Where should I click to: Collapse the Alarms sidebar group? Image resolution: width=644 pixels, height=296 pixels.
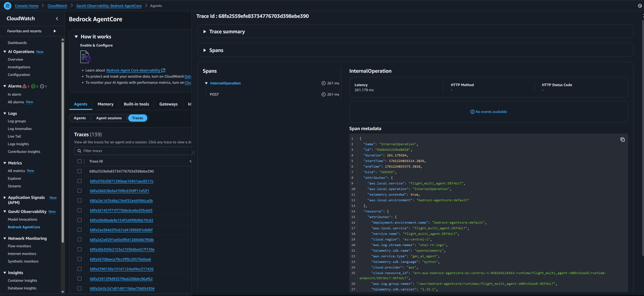[x=5, y=86]
